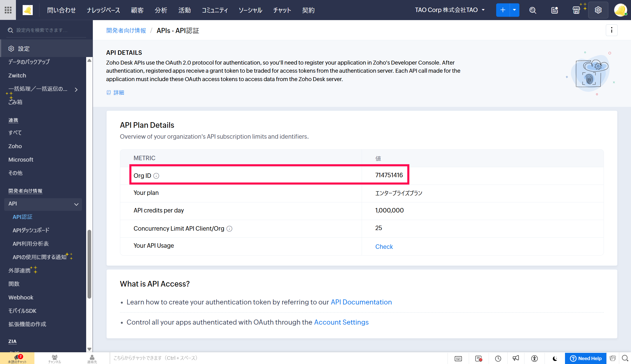This screenshot has width=631, height=364.
Task: Open keyboard shortcuts icon in bottom bar
Action: tap(458, 358)
